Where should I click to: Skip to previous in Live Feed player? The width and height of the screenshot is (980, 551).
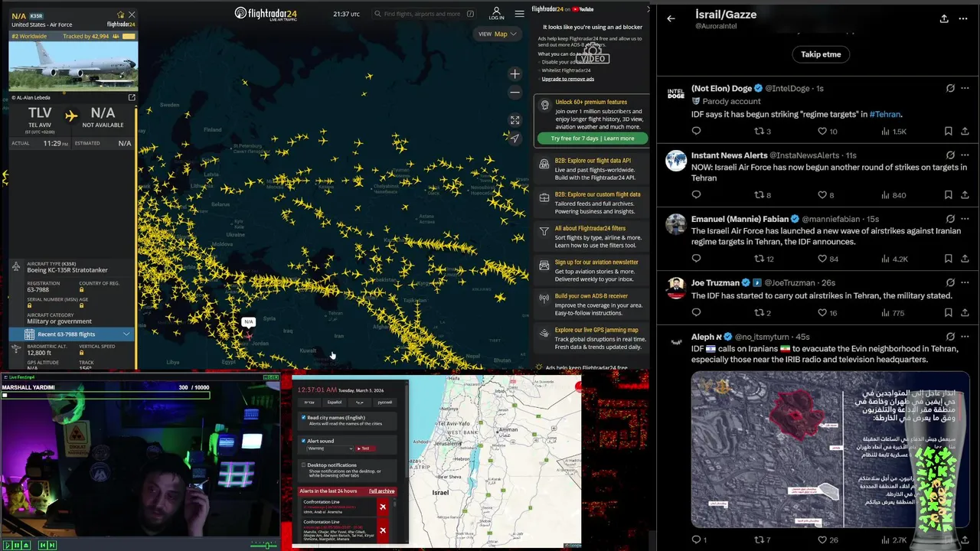(43, 545)
